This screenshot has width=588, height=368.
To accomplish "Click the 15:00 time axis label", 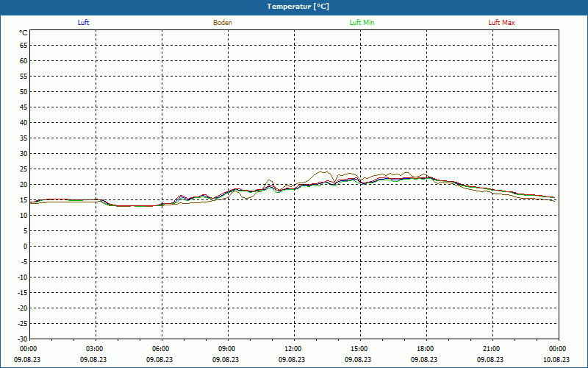I will (x=359, y=349).
